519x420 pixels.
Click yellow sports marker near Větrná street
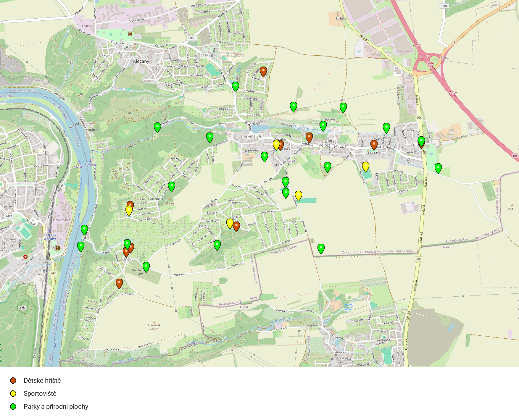230,223
